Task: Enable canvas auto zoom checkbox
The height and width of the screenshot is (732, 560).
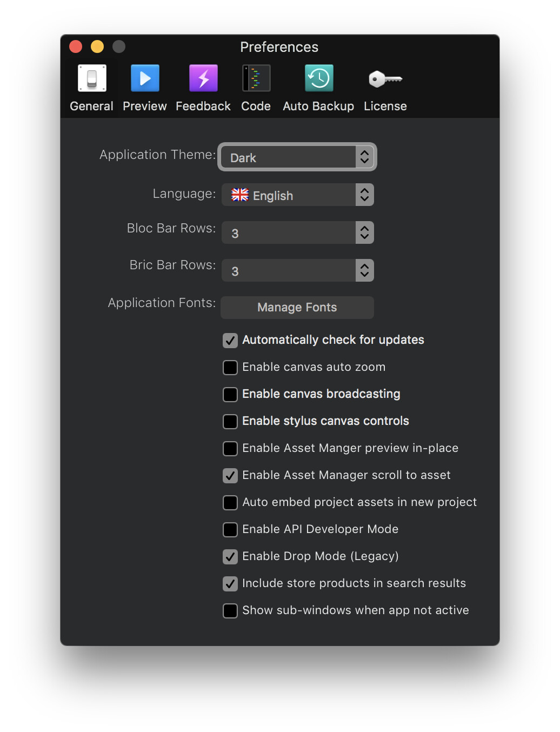Action: click(230, 368)
